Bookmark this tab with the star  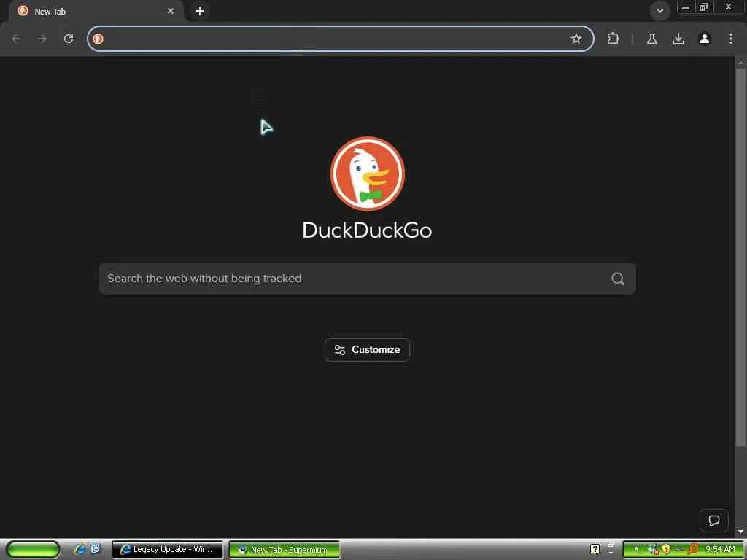click(x=576, y=39)
